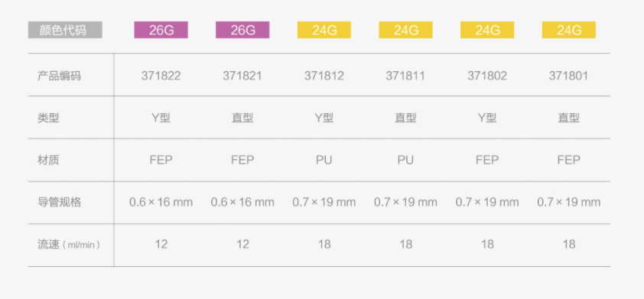Image resolution: width=644 pixels, height=299 pixels.
Task: Select the FEP cell under 371802
Action: [487, 160]
